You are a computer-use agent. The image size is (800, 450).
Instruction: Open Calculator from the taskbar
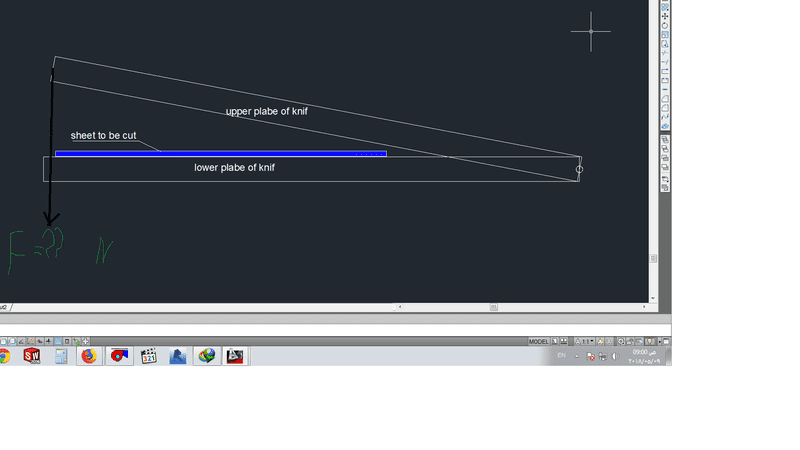[x=61, y=356]
